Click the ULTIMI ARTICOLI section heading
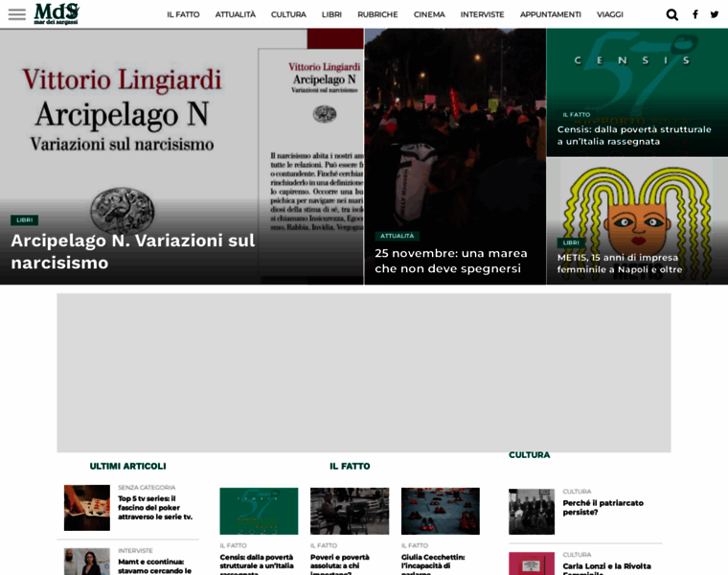Viewport: 728px width, 575px height. tap(127, 466)
